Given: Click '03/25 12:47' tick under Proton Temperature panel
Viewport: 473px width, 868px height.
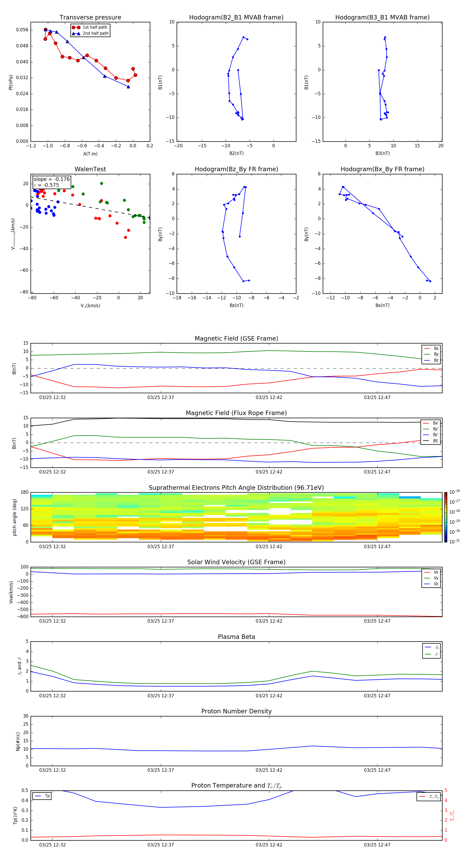Looking at the screenshot, I should pos(377,845).
